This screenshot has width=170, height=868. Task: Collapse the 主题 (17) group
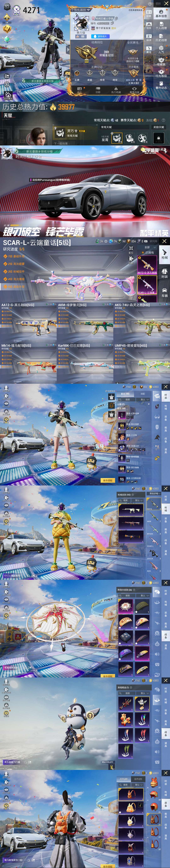(x=133, y=404)
